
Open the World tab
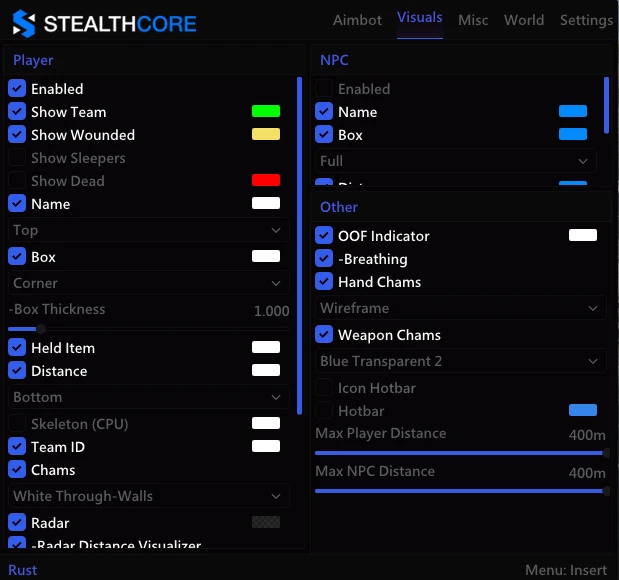(x=524, y=20)
